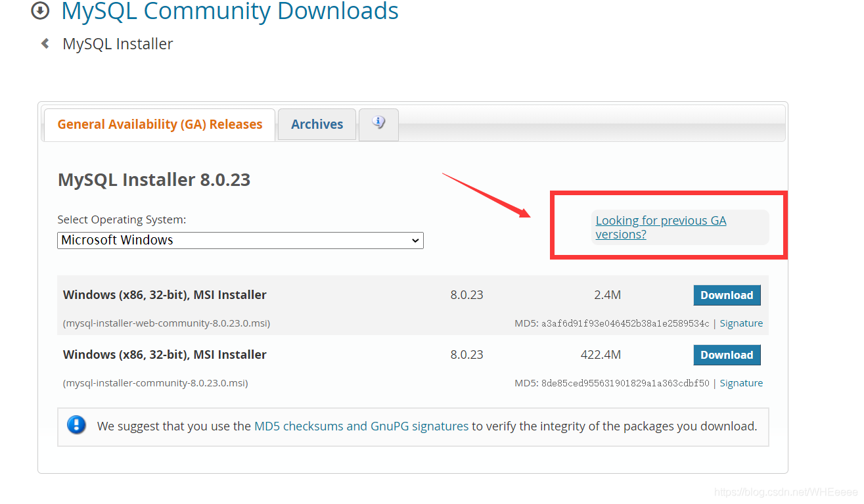Click the 2.4M file size
Image resolution: width=864 pixels, height=504 pixels.
coord(607,295)
